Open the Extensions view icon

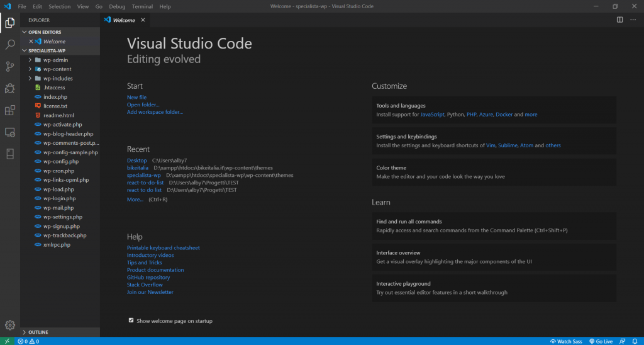pyautogui.click(x=10, y=110)
